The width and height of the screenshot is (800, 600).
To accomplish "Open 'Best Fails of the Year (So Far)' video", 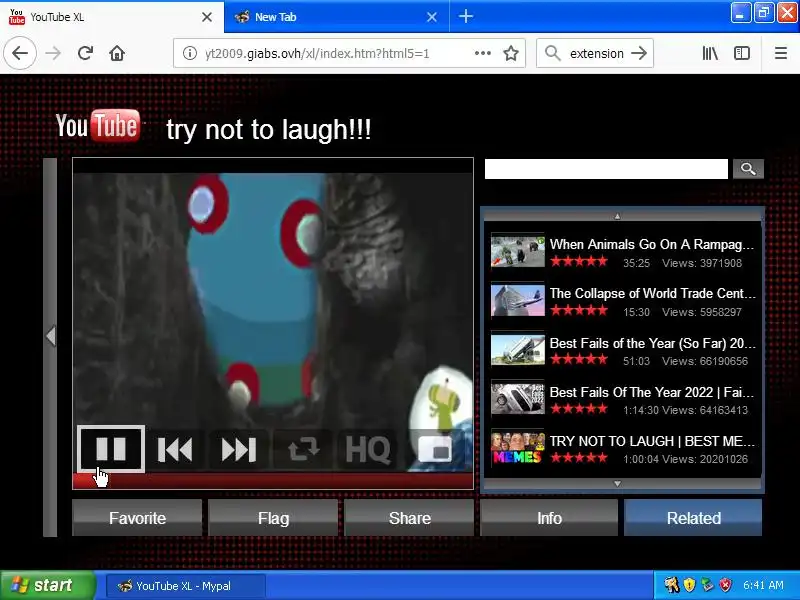I will pos(622,350).
